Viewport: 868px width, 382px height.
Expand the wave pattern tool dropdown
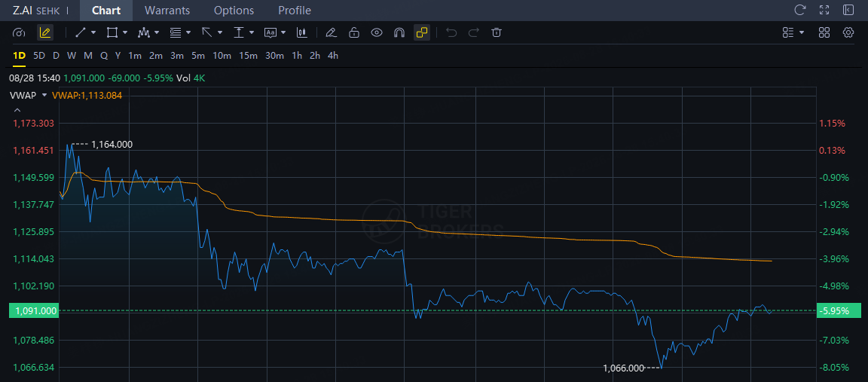pos(157,32)
